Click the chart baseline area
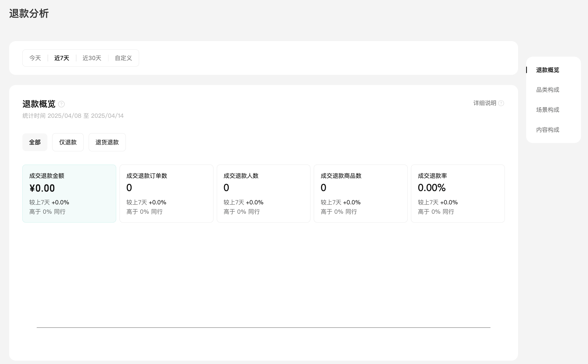This screenshot has height=364, width=588. [x=263, y=327]
